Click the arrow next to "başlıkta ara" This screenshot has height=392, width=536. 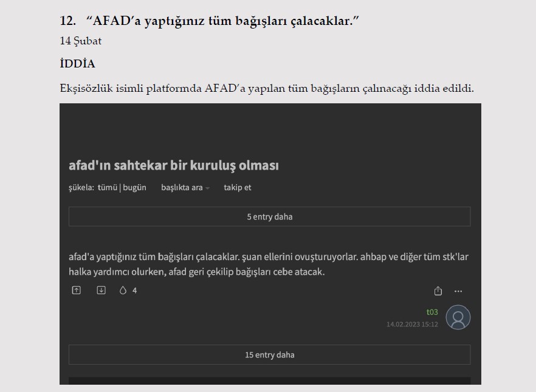(208, 188)
